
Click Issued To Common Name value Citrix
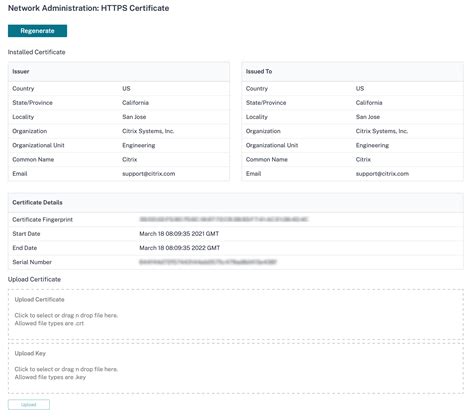pos(363,159)
